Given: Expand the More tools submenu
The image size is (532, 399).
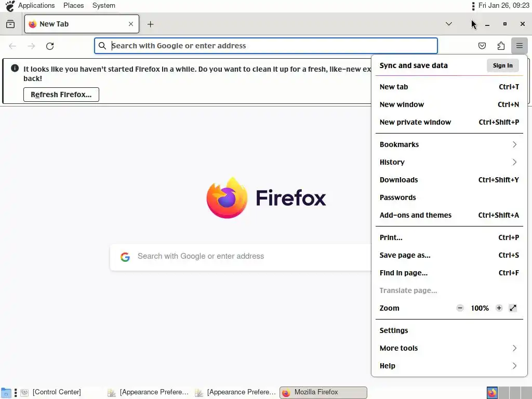Looking at the screenshot, I should [449, 348].
